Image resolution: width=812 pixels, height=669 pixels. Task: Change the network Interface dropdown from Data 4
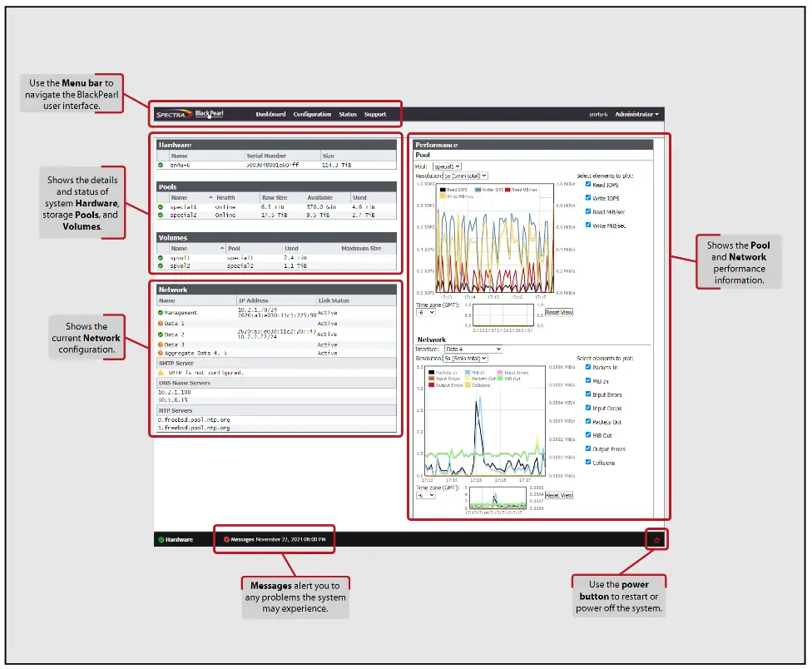click(473, 349)
